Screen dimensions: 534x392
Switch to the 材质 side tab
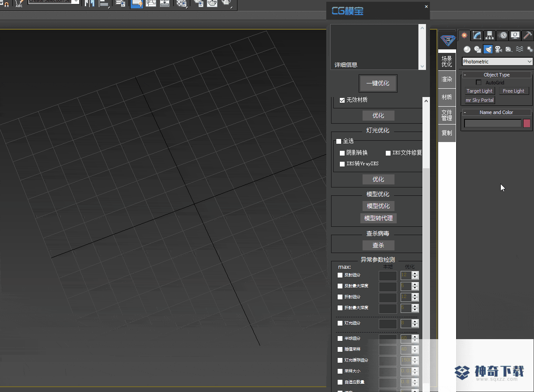click(x=447, y=97)
